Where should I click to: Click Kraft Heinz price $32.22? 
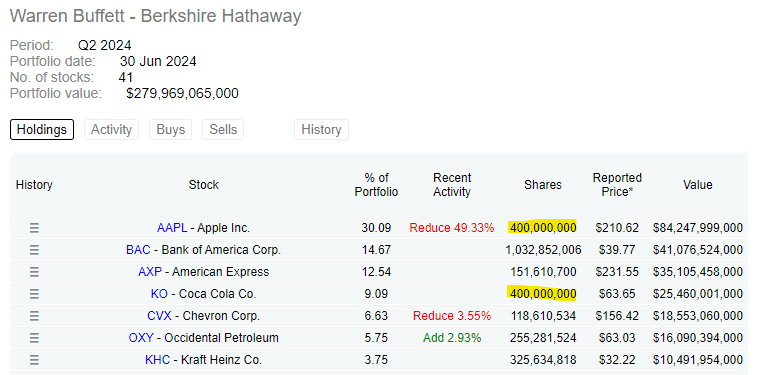pyautogui.click(x=617, y=360)
